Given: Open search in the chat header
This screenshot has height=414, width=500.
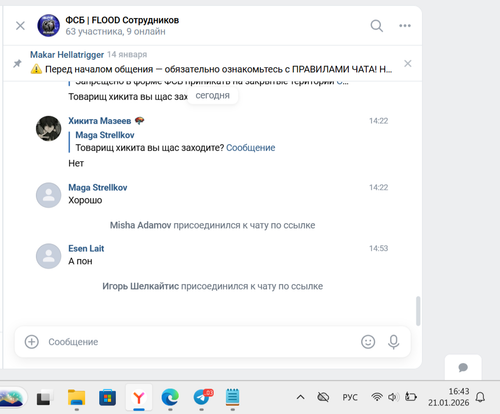Looking at the screenshot, I should point(377,26).
